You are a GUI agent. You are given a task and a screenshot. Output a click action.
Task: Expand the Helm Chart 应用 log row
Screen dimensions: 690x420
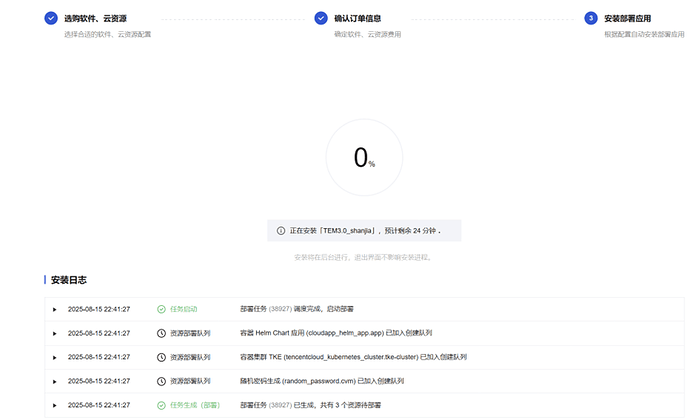click(55, 333)
